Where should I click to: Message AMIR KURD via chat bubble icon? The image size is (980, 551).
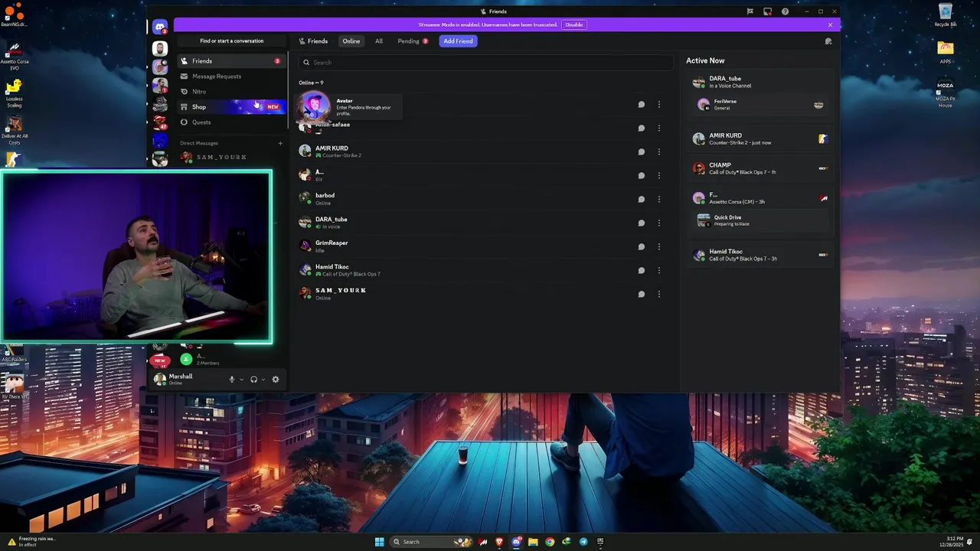click(x=642, y=152)
